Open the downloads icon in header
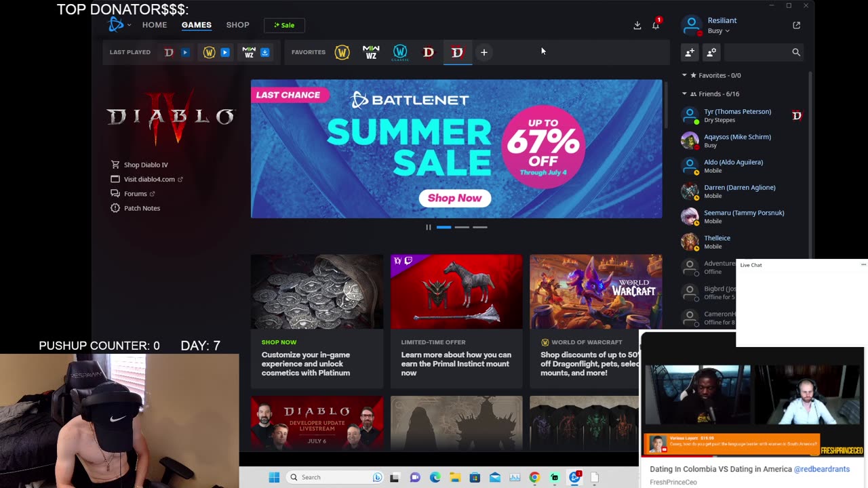The height and width of the screenshot is (488, 868). (x=637, y=25)
